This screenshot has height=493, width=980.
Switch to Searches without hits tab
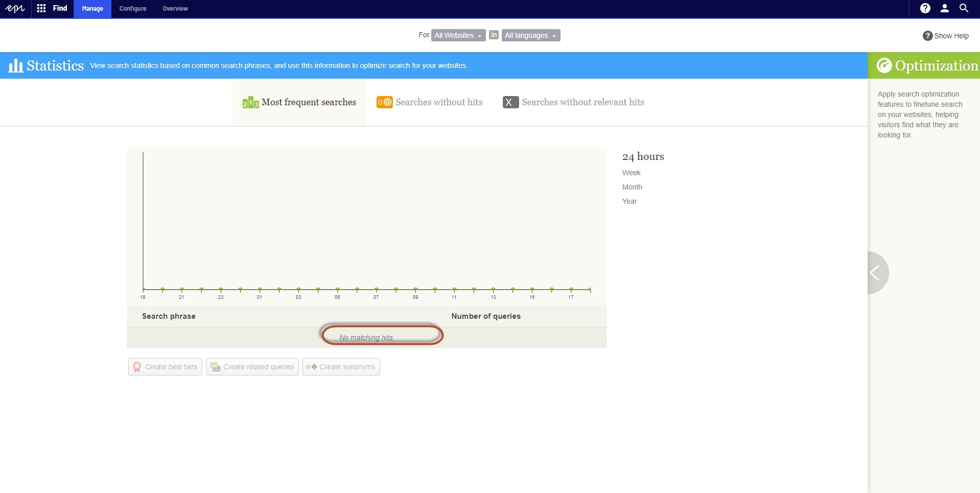(x=430, y=102)
